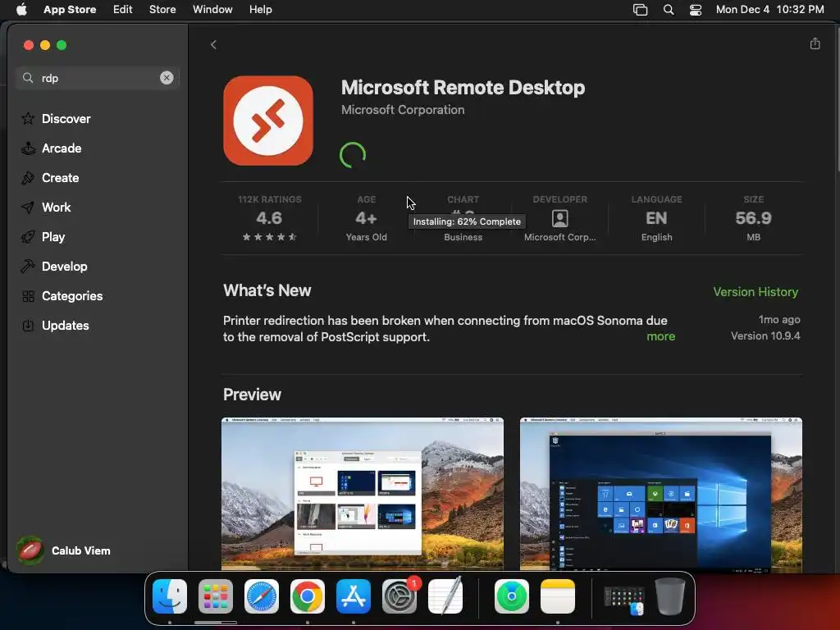840x630 pixels.
Task: Click the Version 10.9.4 label
Action: pyautogui.click(x=765, y=336)
